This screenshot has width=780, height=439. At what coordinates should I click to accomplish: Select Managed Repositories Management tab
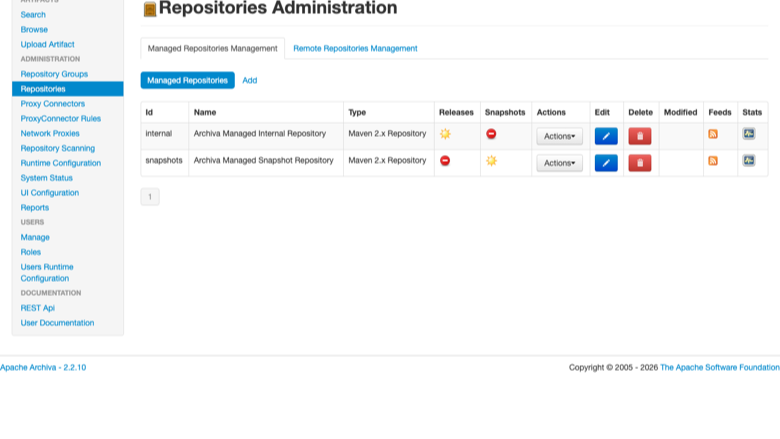[x=212, y=48]
